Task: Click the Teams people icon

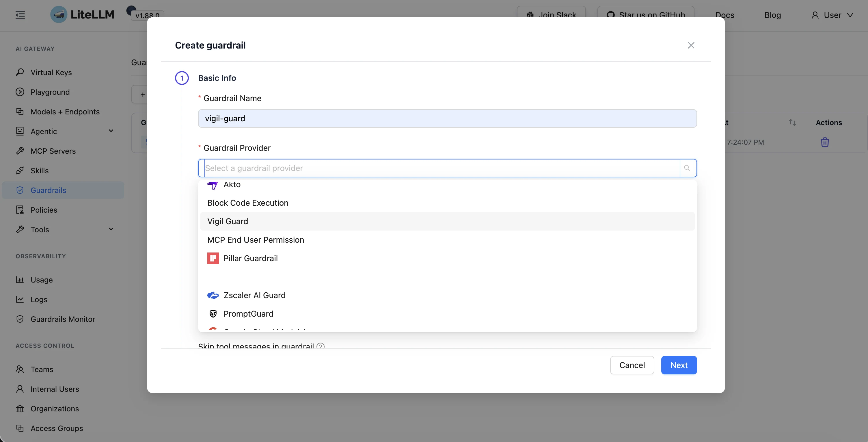Action: coord(20,369)
